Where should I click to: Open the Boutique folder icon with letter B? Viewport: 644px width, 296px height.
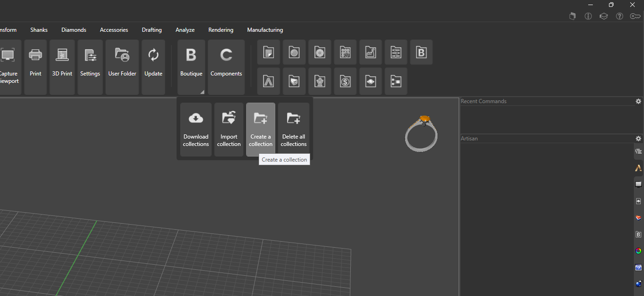pos(421,52)
